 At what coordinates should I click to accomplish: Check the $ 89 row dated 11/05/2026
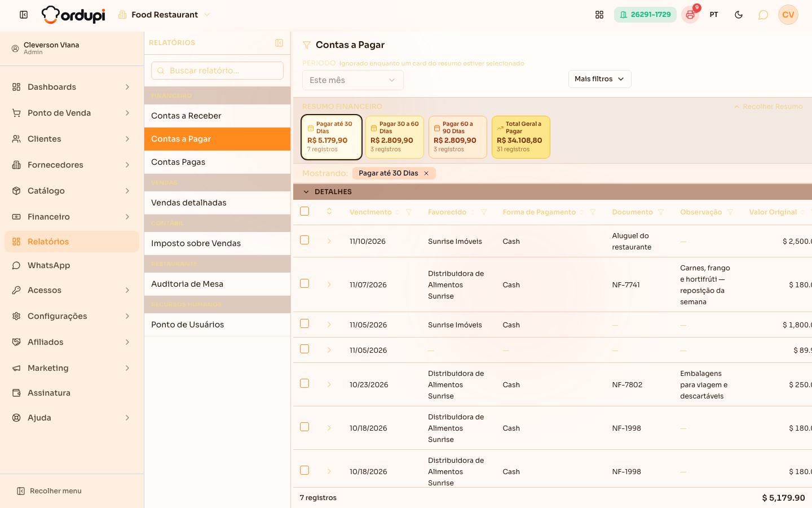tap(304, 349)
